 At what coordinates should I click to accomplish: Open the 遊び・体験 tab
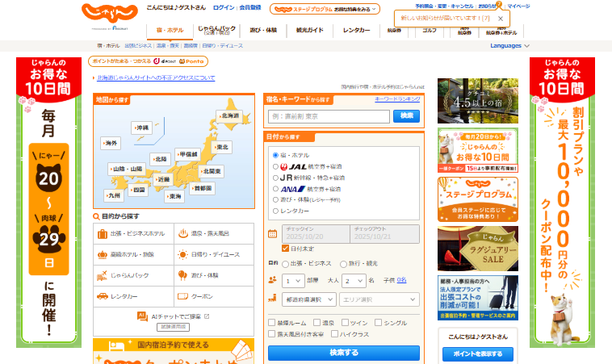(263, 30)
